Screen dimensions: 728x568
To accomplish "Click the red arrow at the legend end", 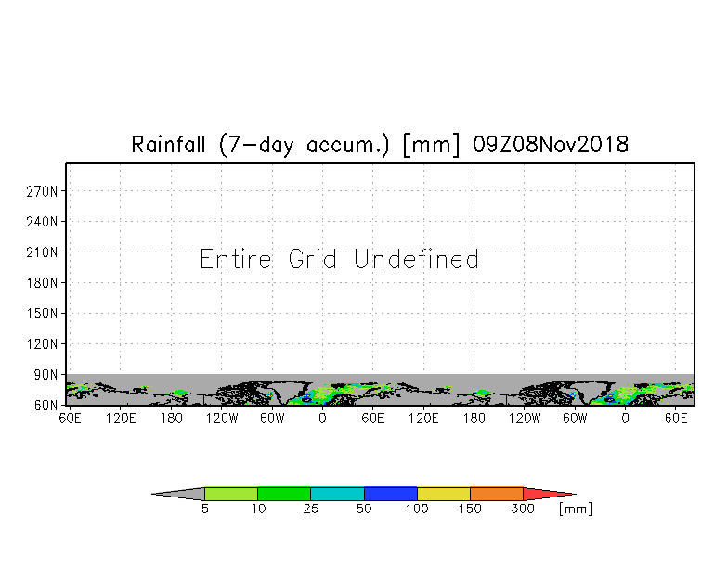I will tap(546, 494).
